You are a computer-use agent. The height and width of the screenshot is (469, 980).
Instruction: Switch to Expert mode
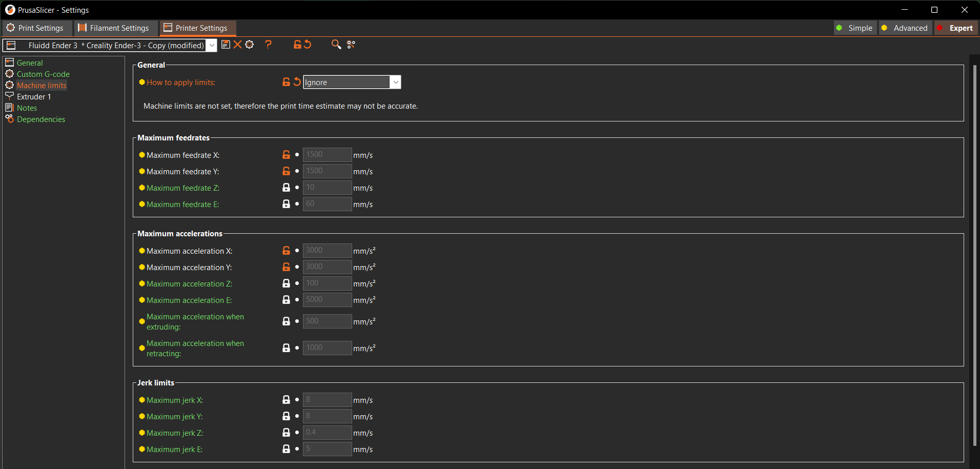(956, 28)
